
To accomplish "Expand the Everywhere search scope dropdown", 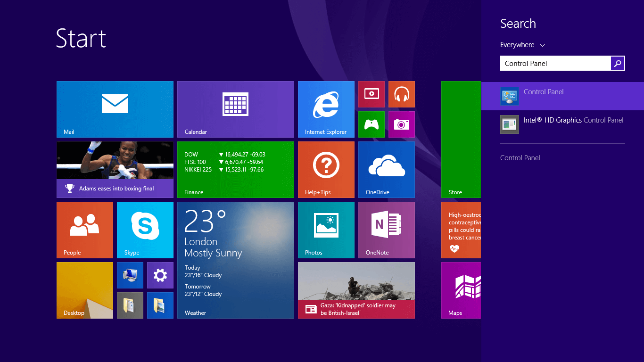I will coord(522,45).
